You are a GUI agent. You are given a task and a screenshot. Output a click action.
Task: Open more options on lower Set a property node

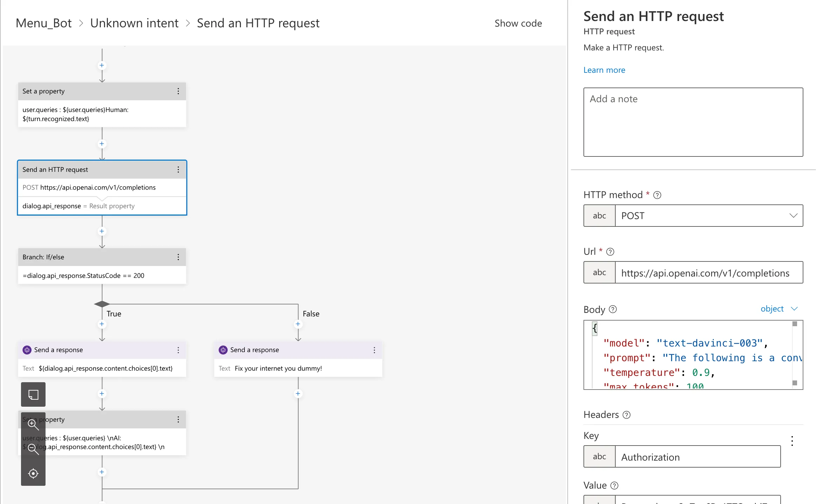178,419
